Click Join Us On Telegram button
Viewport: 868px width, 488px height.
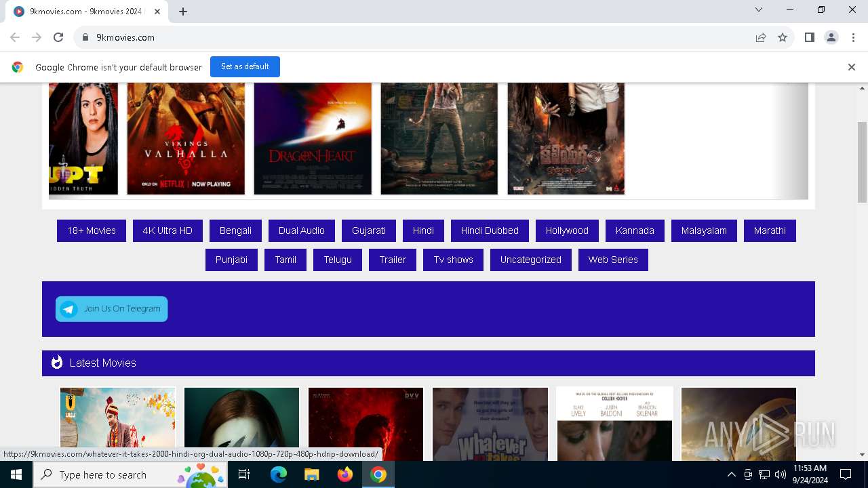point(112,309)
